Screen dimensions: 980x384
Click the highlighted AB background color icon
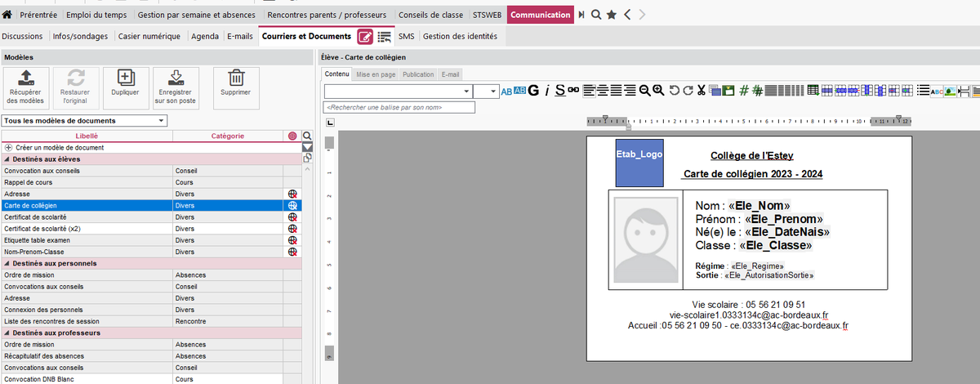tap(519, 91)
